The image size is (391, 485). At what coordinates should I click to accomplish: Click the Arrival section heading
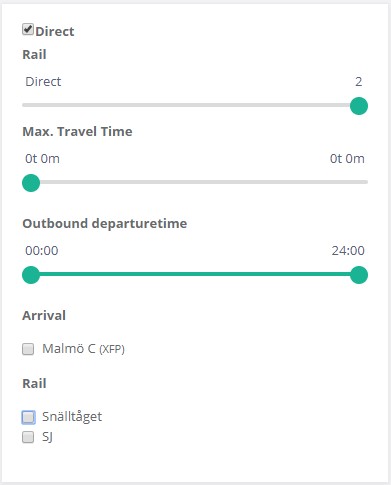pyautogui.click(x=44, y=315)
